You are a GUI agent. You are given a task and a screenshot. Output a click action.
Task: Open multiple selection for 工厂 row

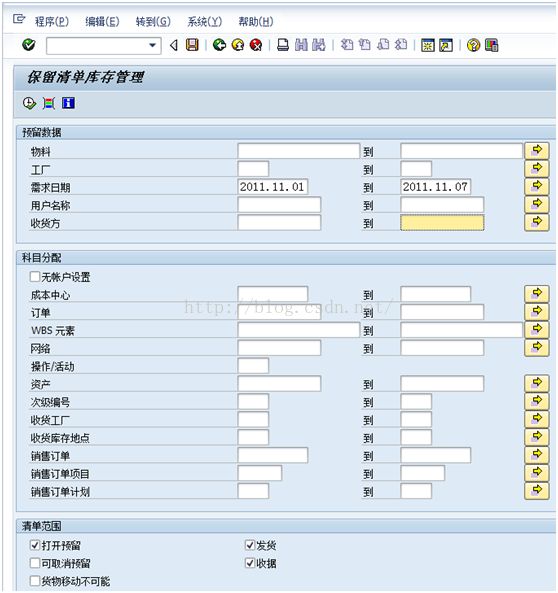click(x=536, y=169)
